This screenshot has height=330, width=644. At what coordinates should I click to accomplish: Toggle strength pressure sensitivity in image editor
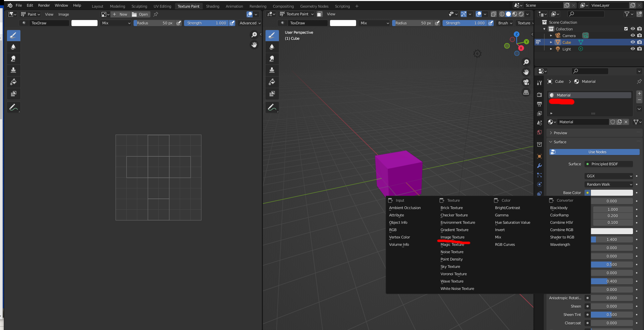(x=232, y=23)
